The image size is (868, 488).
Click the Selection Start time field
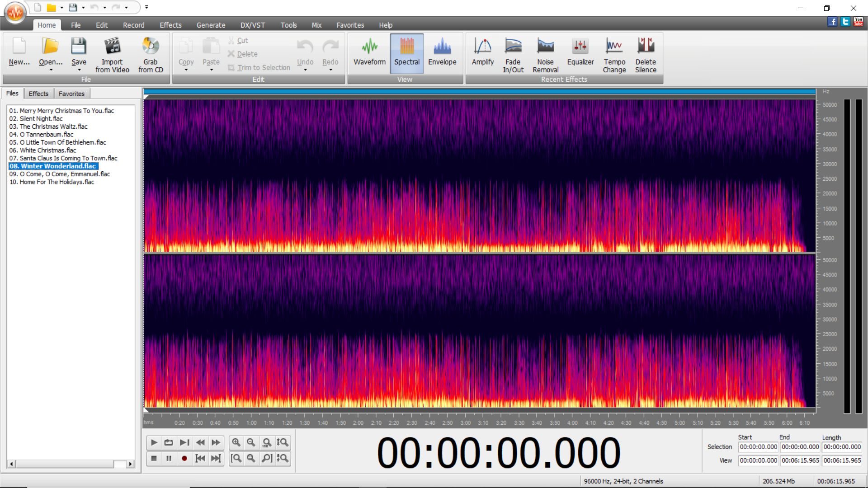pos(758,447)
